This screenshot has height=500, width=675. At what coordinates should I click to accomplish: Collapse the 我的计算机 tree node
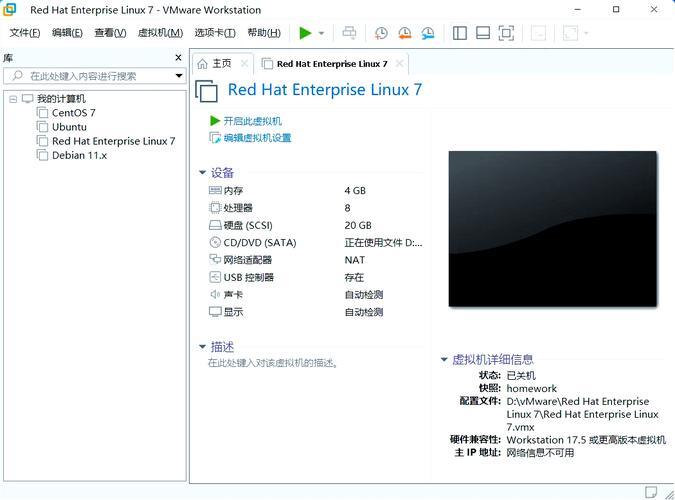[x=13, y=99]
